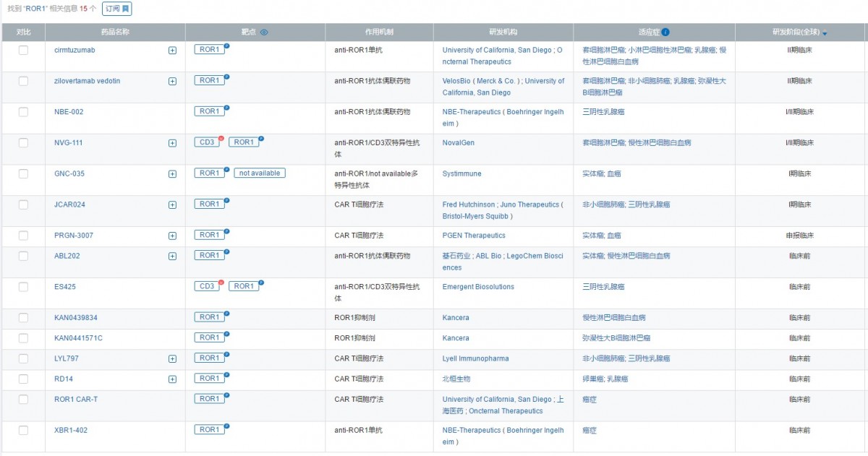868x456 pixels.
Task: Select checkbox in NBE-002 row
Action: (x=23, y=111)
